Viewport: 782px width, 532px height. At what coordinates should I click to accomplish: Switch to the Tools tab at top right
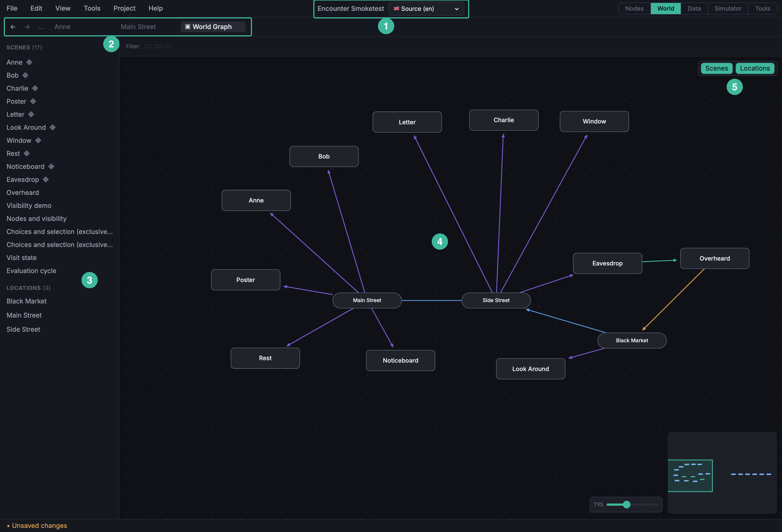coord(762,8)
